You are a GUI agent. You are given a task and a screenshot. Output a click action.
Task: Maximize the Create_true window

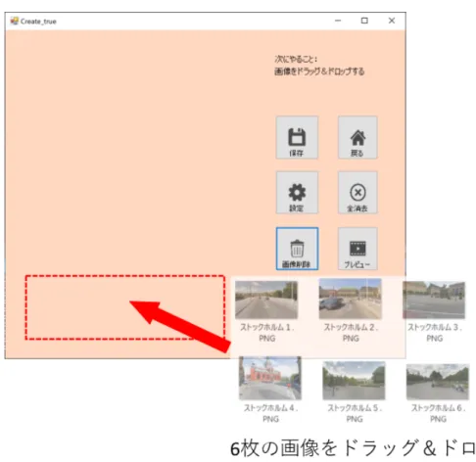coord(364,21)
